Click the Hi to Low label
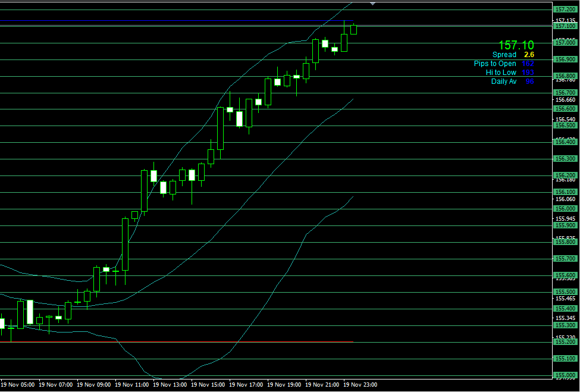Screen dimensions: 580x392 click(501, 73)
